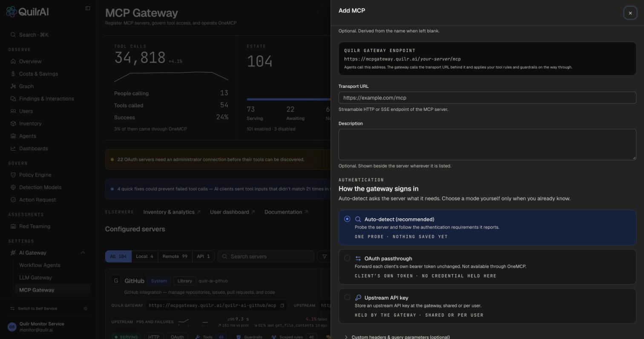Viewport: 644px width, 339px height.
Task: Open MCP Gateway in the sidebar
Action: [52, 290]
